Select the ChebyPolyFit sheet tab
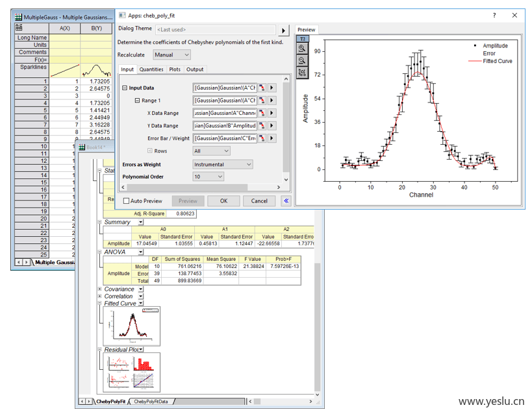The height and width of the screenshot is (414, 532). point(111,402)
